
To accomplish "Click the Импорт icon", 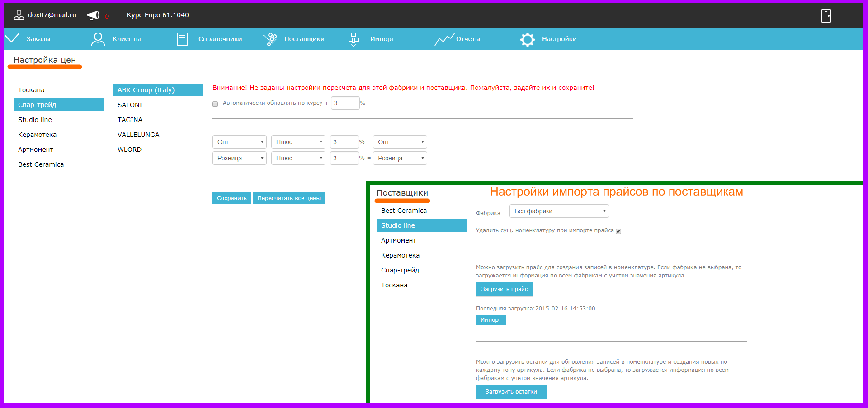I will [354, 39].
